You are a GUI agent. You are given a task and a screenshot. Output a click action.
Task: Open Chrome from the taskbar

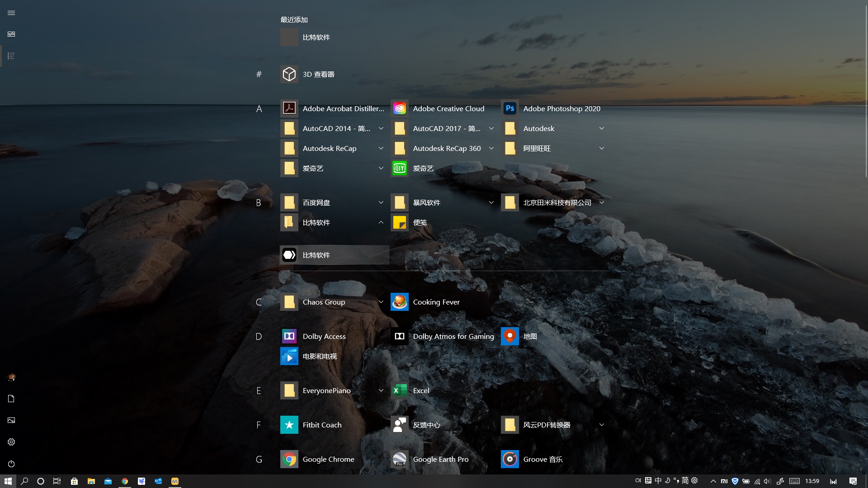[x=125, y=481]
